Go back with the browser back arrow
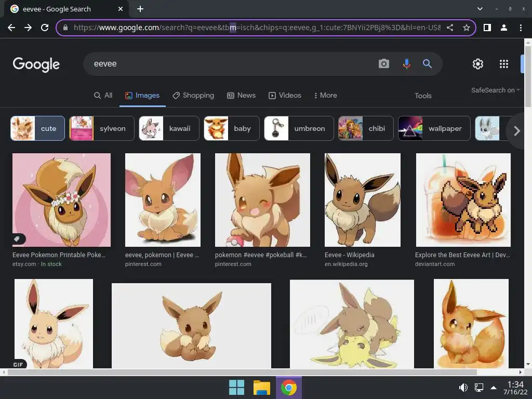 click(11, 28)
